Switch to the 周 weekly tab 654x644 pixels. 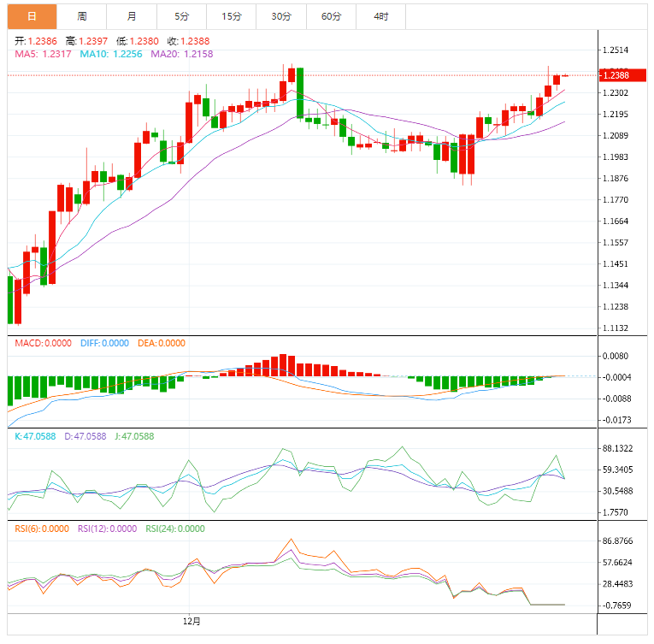[82, 16]
